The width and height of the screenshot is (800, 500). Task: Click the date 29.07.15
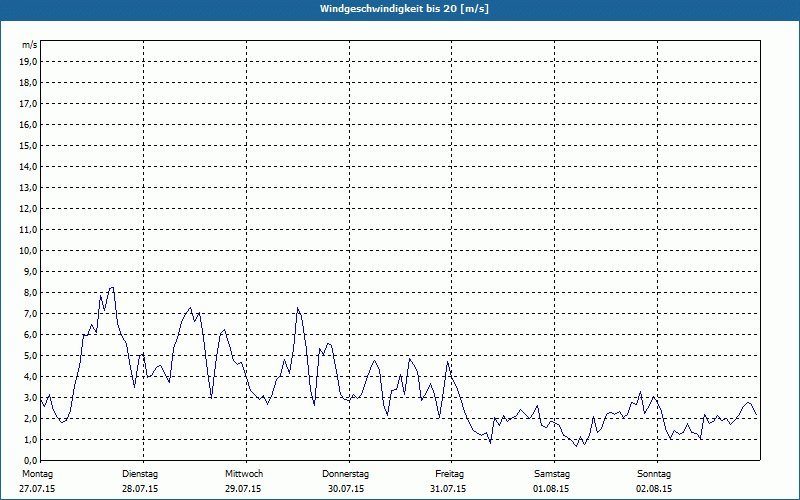pyautogui.click(x=243, y=489)
